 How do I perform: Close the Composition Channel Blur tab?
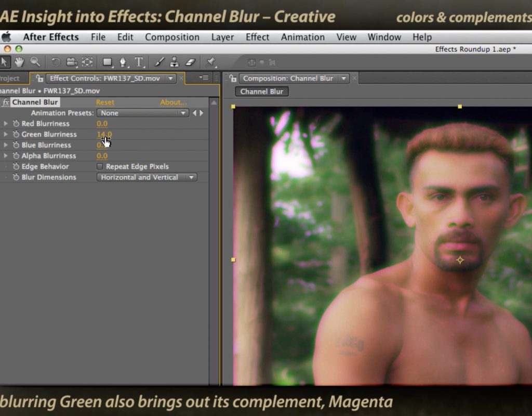tap(354, 79)
